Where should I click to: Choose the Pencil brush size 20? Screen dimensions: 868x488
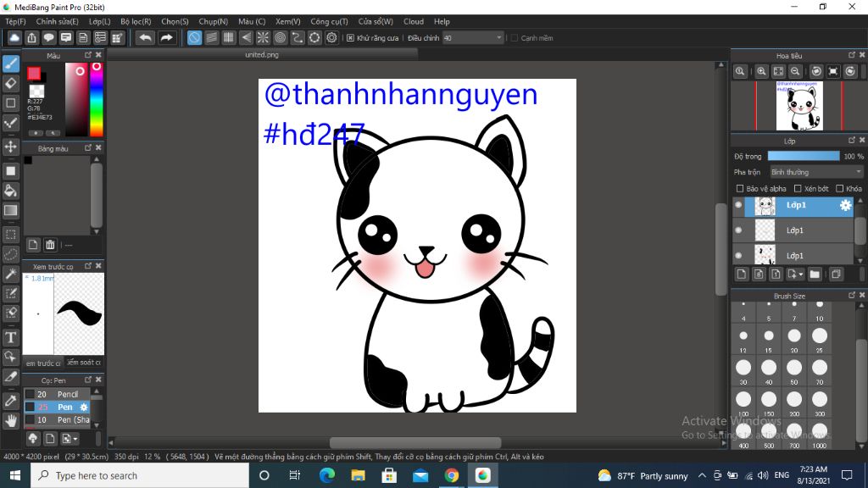coord(57,395)
